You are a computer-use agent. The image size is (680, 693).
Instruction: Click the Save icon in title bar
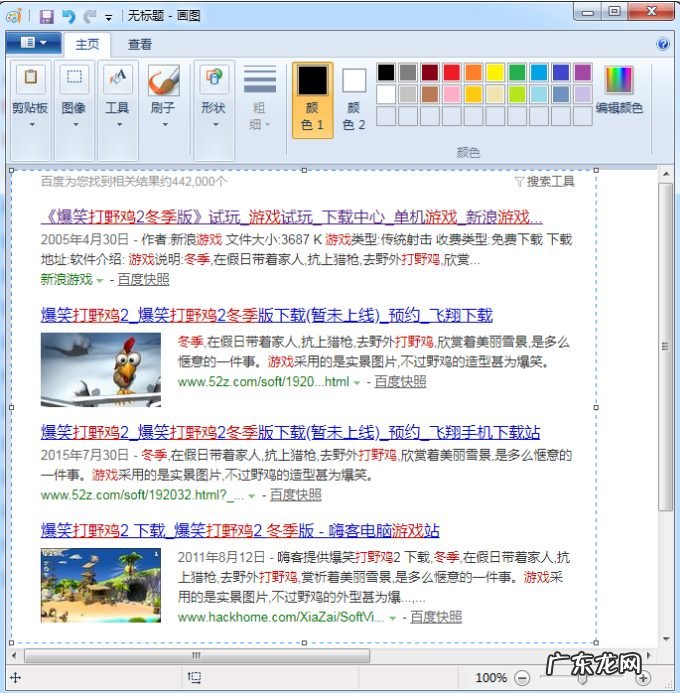46,17
